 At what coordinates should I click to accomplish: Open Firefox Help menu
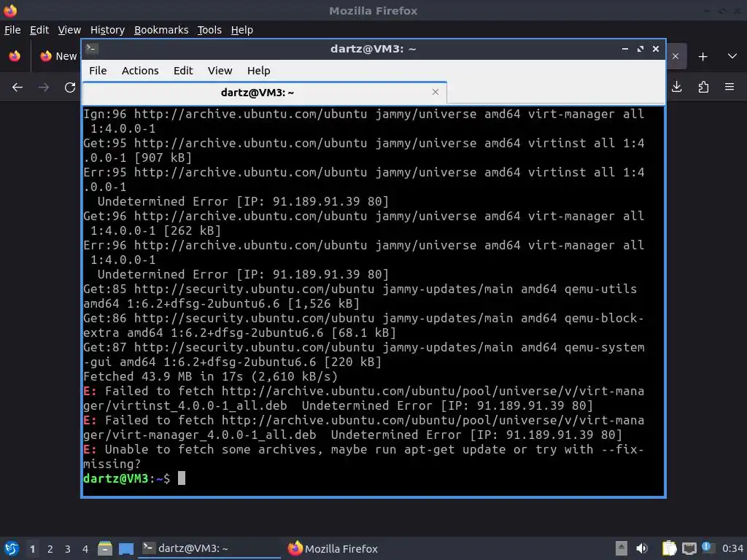[241, 30]
